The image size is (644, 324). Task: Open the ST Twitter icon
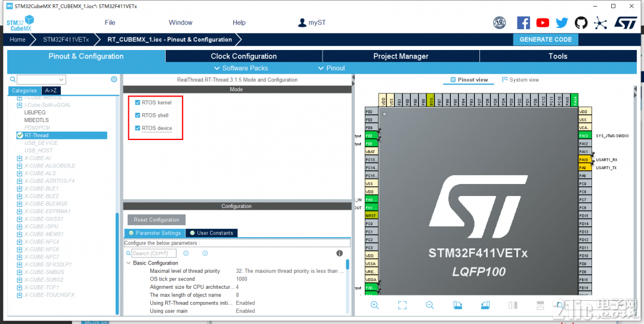pyautogui.click(x=562, y=23)
